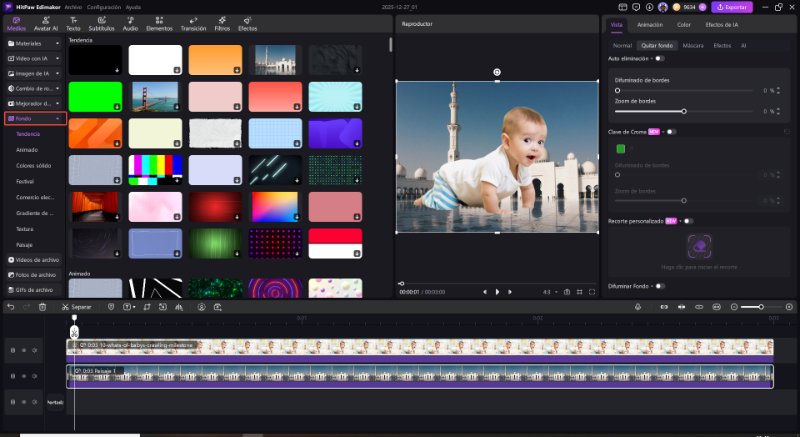Open the Avatar AI panel
This screenshot has height=437, width=800.
(x=46, y=24)
